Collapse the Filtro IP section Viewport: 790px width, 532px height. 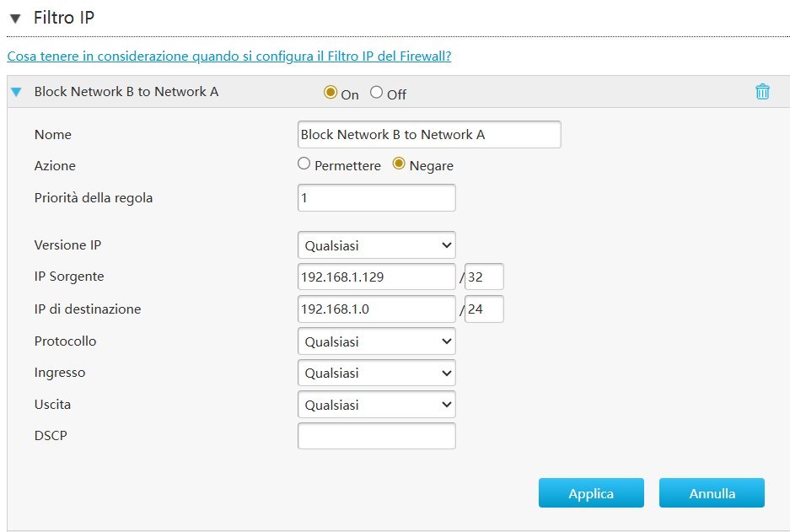point(15,18)
